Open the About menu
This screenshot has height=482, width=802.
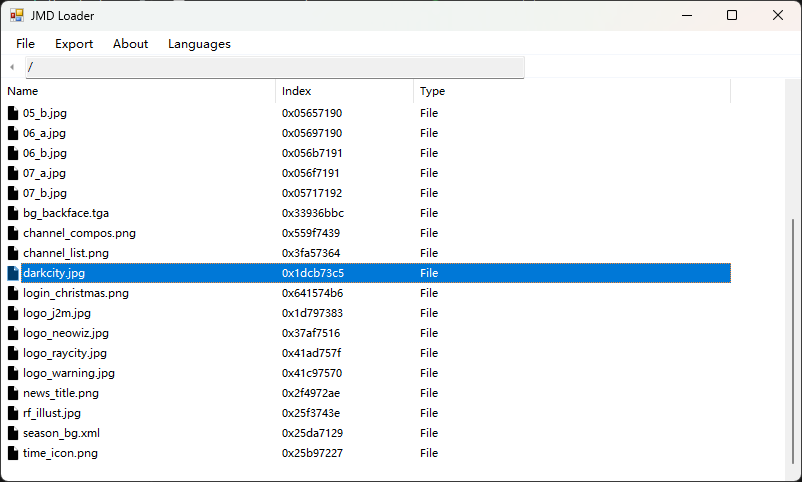[130, 44]
